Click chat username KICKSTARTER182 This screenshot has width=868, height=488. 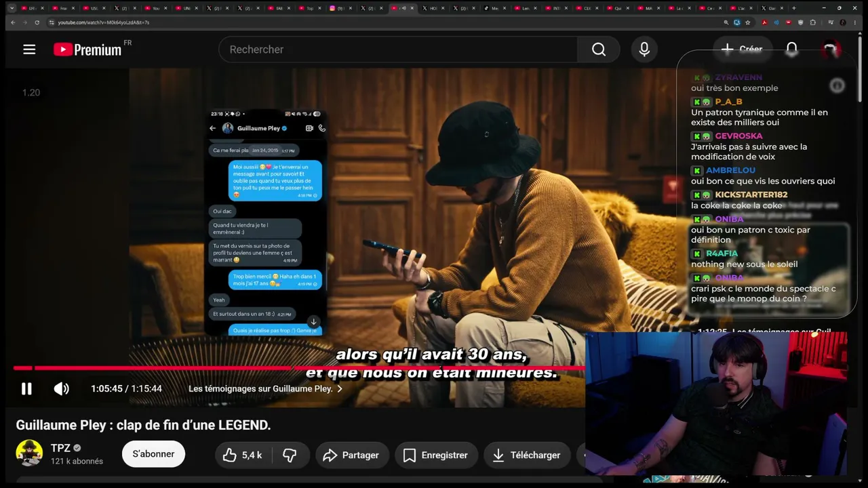(x=751, y=195)
